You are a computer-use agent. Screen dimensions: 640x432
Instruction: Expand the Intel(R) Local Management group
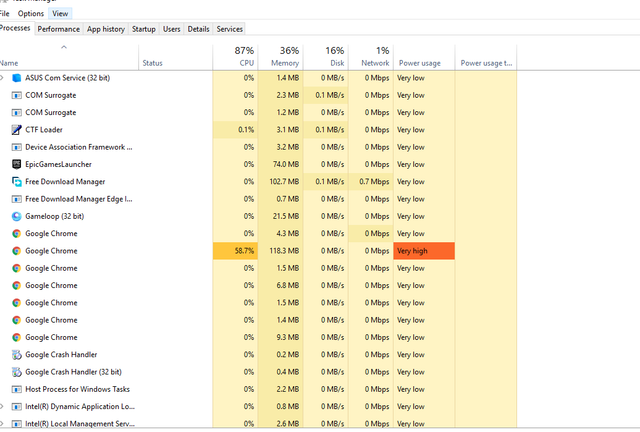(2, 424)
